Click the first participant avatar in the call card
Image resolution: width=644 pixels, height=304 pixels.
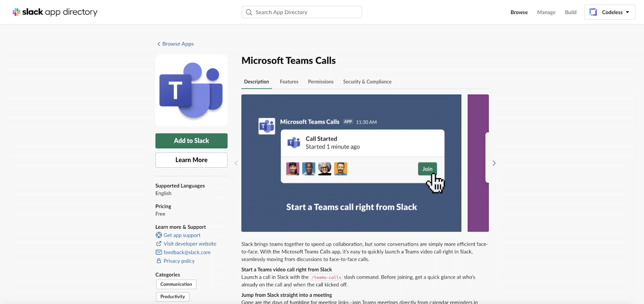(x=293, y=169)
